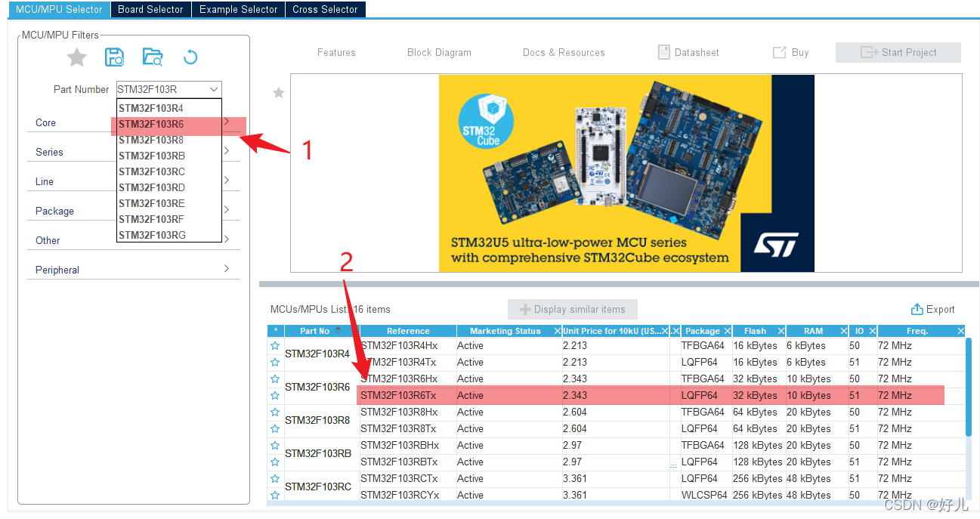Click the Datasheet document icon
This screenshot has height=519, width=980.
(663, 52)
